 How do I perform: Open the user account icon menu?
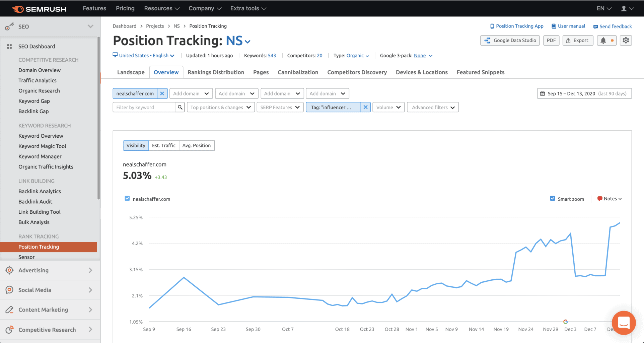coord(627,8)
